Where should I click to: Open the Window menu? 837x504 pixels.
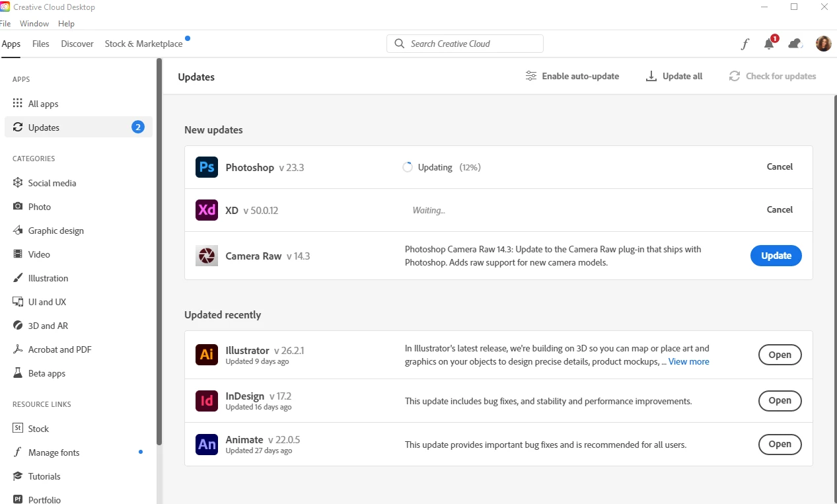34,23
